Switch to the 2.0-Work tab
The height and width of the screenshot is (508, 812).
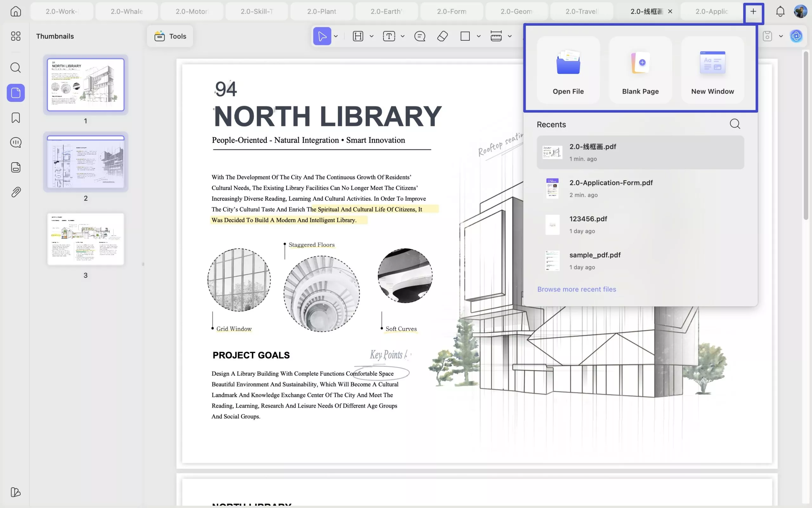click(62, 11)
